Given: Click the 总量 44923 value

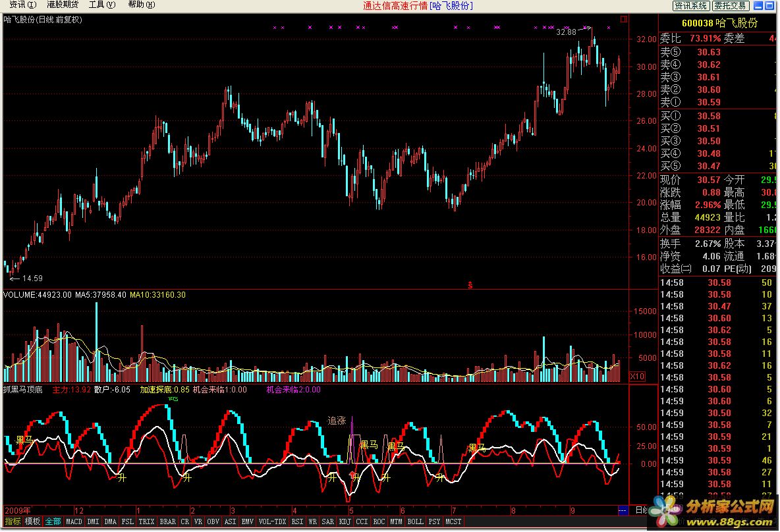Looking at the screenshot, I should 708,217.
